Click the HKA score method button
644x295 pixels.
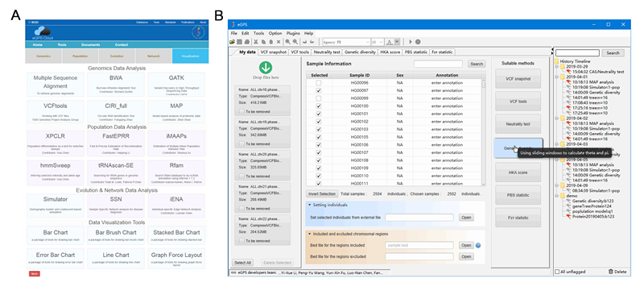pos(518,172)
